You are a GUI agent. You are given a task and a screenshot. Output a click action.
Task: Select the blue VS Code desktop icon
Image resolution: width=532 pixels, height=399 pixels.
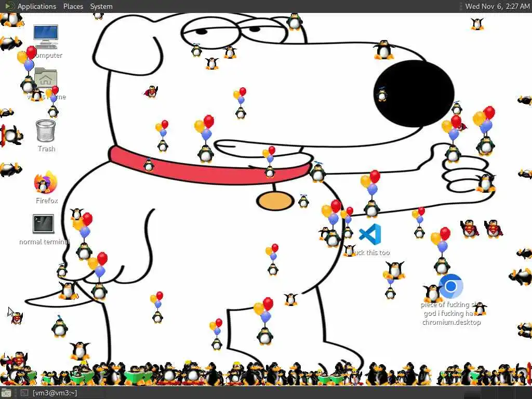coord(370,234)
